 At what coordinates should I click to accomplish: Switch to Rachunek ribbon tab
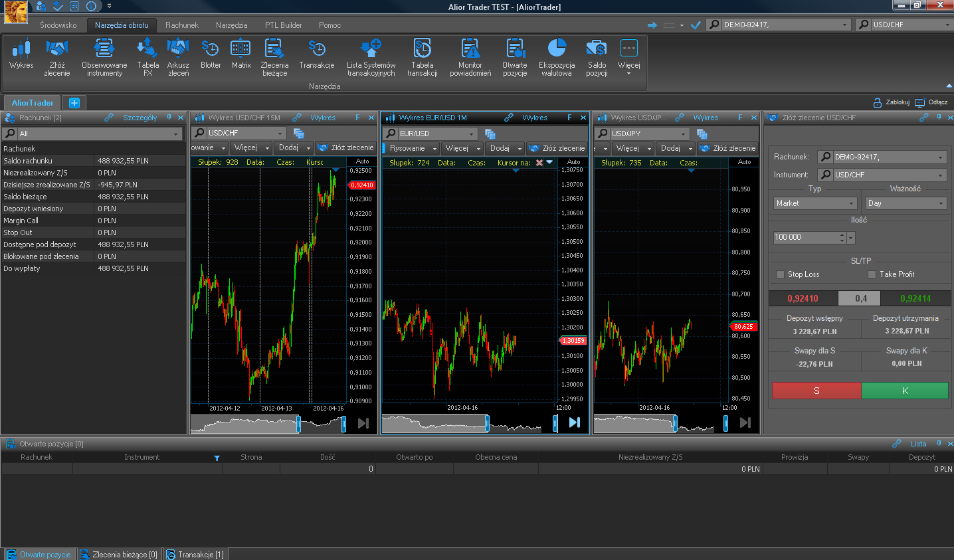click(182, 25)
